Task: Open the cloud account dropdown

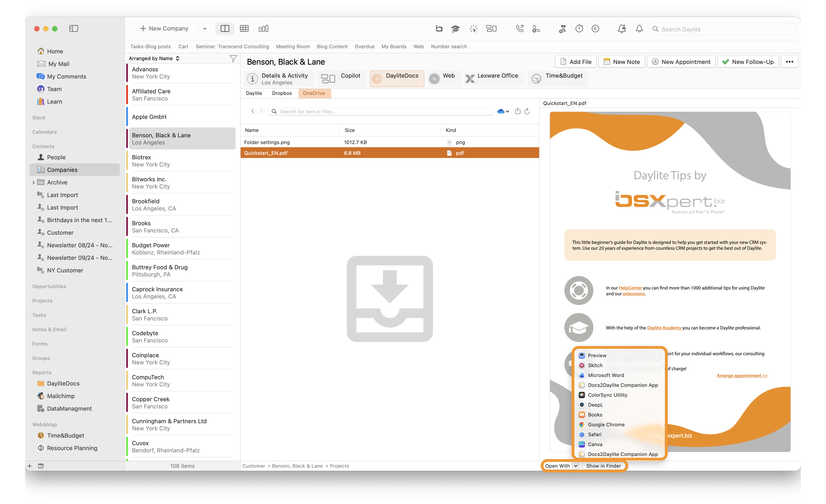Action: pyautogui.click(x=503, y=111)
